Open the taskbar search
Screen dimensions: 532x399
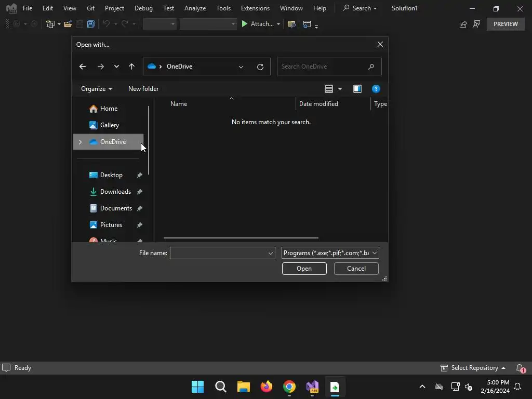(220, 387)
